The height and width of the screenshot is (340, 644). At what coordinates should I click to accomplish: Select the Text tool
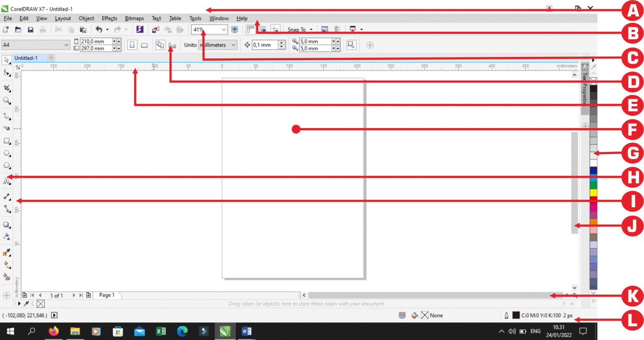6,181
